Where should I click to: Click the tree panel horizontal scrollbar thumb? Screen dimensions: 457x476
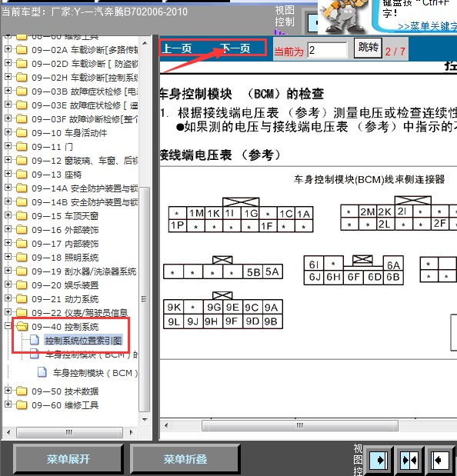point(69,432)
